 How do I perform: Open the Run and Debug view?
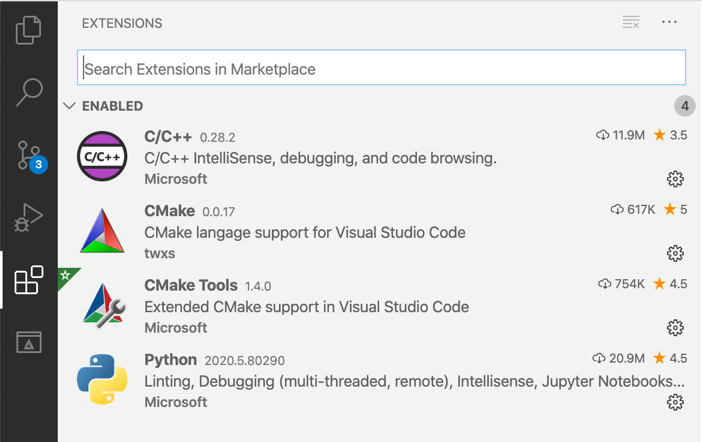pos(29,218)
